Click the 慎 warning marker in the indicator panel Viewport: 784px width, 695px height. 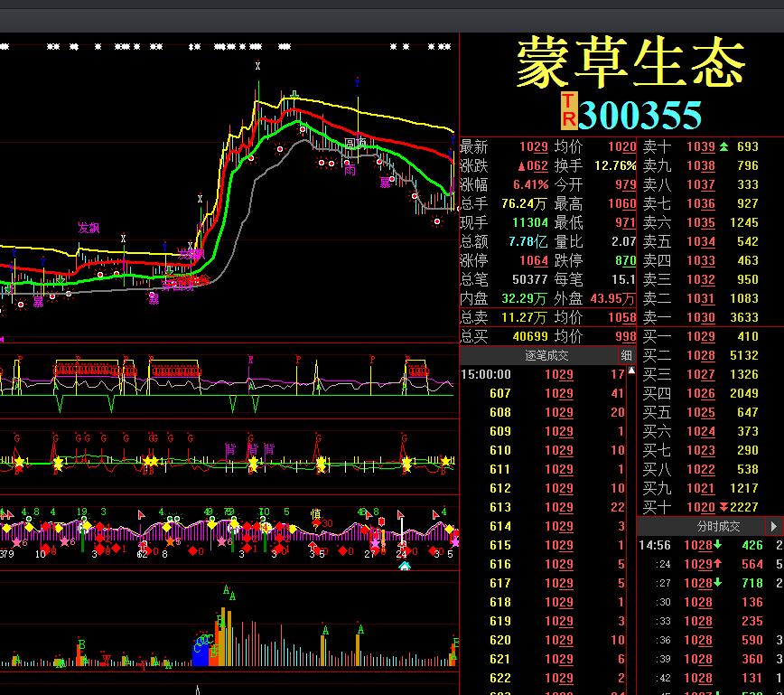(x=315, y=514)
